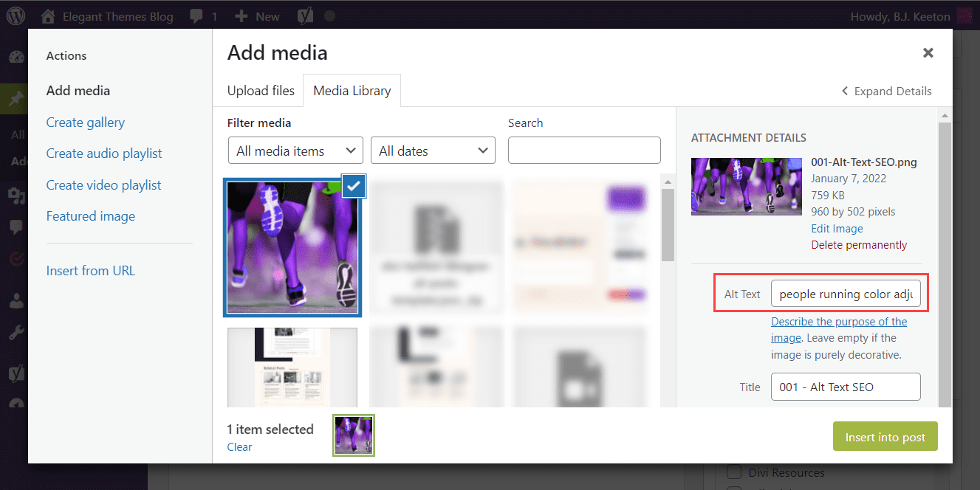The width and height of the screenshot is (980, 490).
Task: Open the All media items filter dropdown
Action: tap(295, 150)
